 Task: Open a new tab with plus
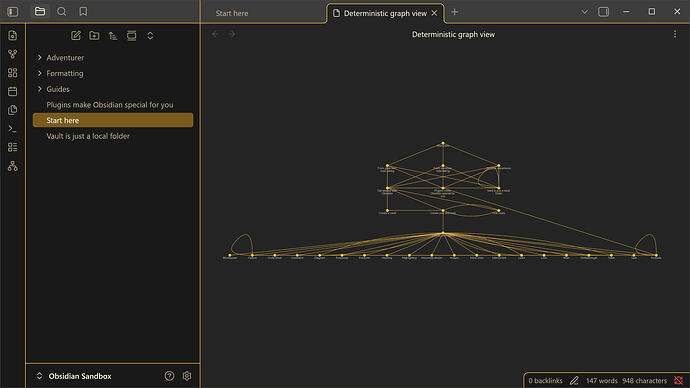coord(455,12)
